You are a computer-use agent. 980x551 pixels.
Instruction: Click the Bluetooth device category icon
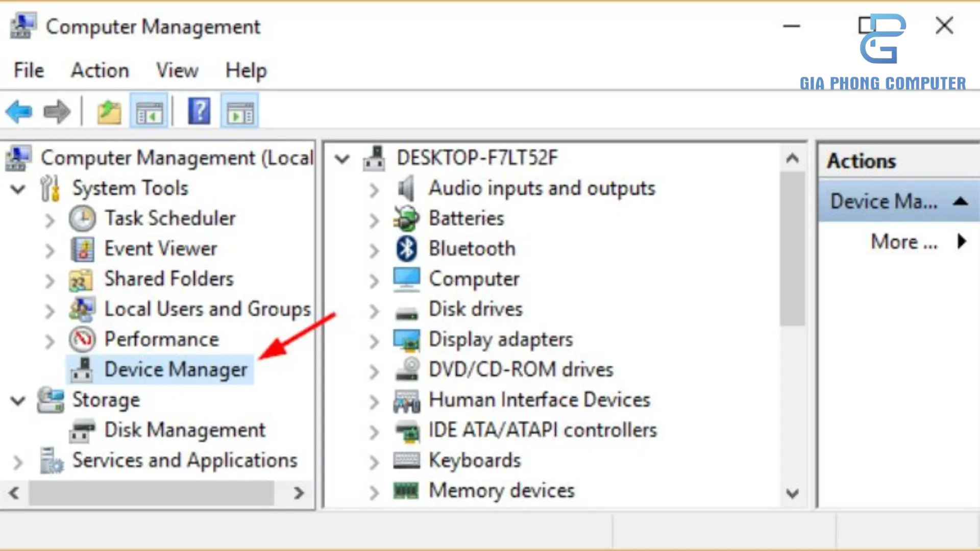pos(406,249)
